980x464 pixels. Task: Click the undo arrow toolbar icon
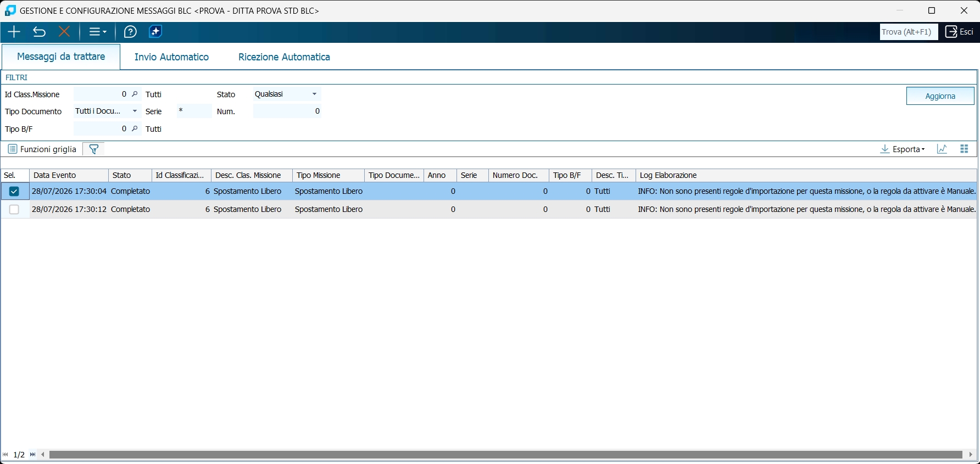click(x=39, y=32)
